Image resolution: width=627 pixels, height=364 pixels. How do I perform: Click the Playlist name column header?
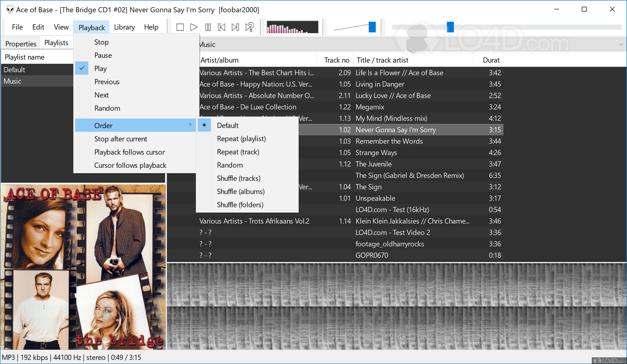37,57
